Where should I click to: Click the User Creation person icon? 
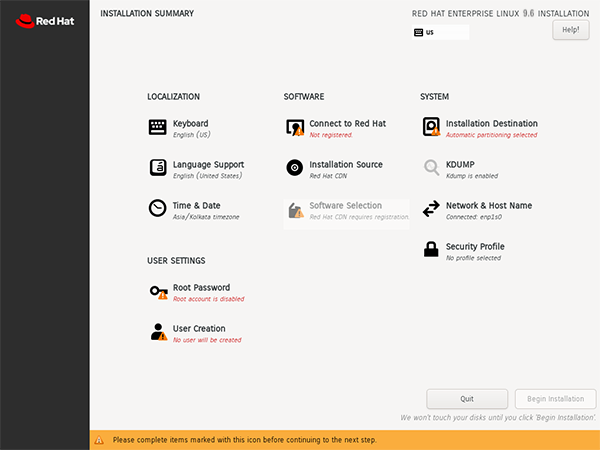[157, 332]
